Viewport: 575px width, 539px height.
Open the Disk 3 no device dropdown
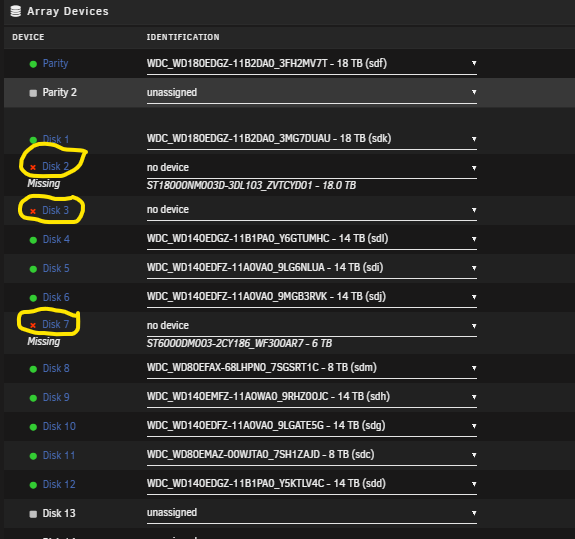(x=312, y=210)
